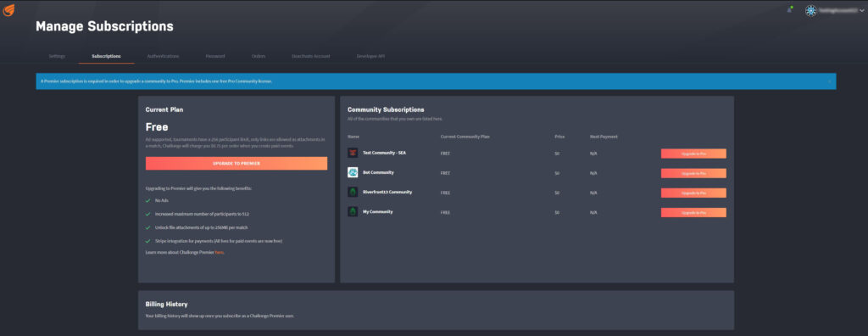This screenshot has width=868, height=336.
Task: Open the notifications bell icon
Action: pyautogui.click(x=789, y=10)
